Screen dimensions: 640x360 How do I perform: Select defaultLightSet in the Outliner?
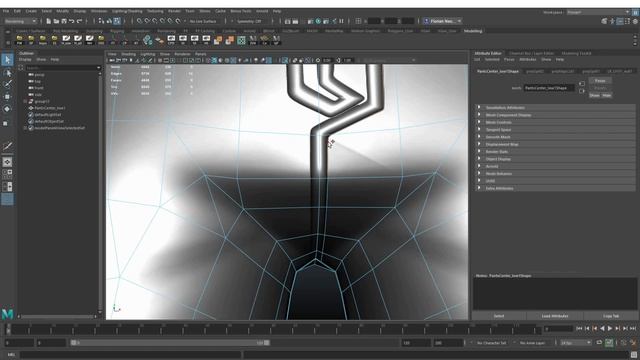tap(48, 115)
